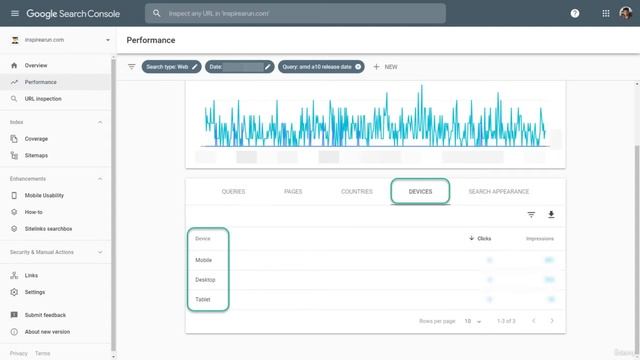Click the Performance trend icon
The image size is (640, 360).
tap(14, 82)
